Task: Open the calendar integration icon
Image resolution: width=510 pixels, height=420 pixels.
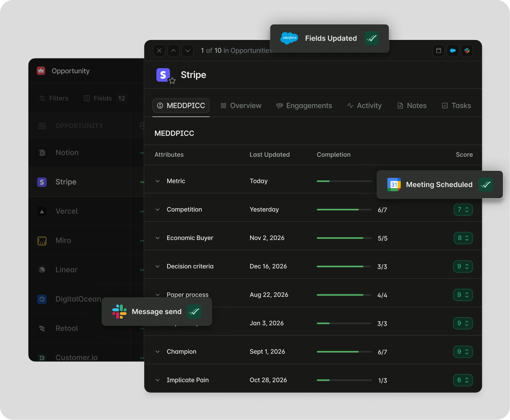Action: (x=439, y=51)
